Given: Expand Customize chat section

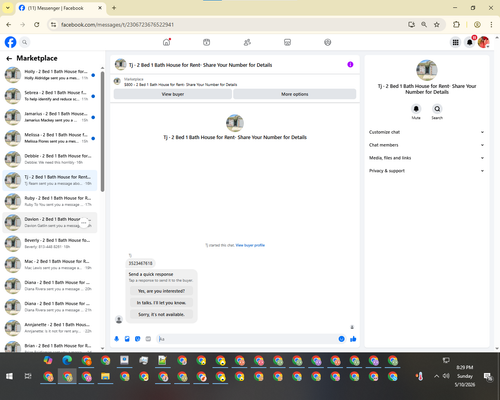Looking at the screenshot, I should tap(426, 132).
